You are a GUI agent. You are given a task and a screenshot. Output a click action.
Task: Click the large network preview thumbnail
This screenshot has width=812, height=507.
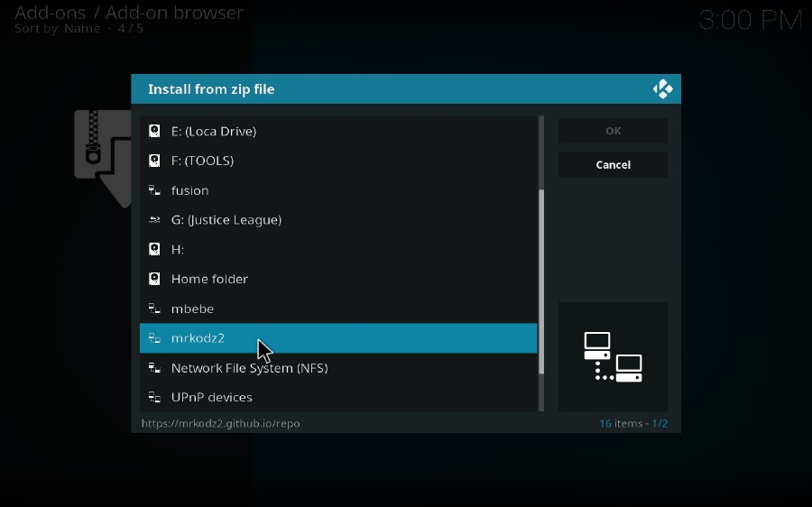pos(613,356)
